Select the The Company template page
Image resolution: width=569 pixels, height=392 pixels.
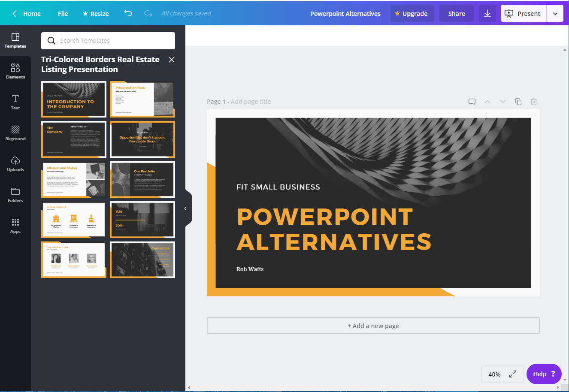tap(74, 139)
